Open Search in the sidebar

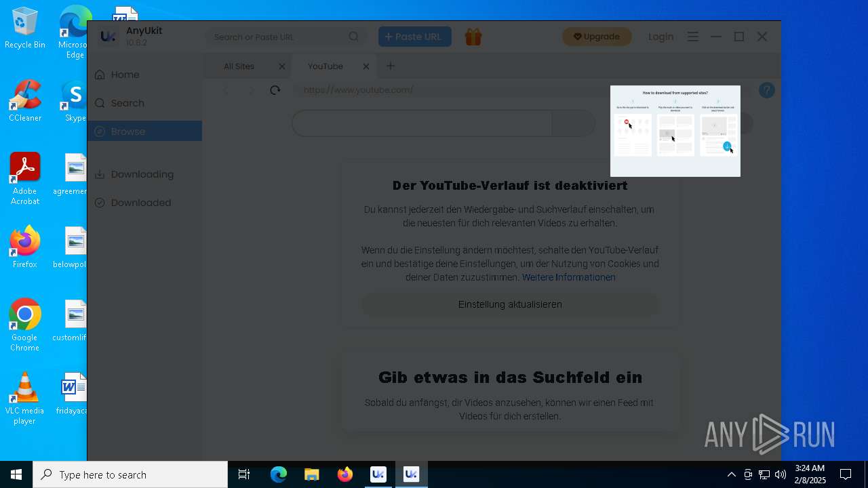(x=144, y=103)
